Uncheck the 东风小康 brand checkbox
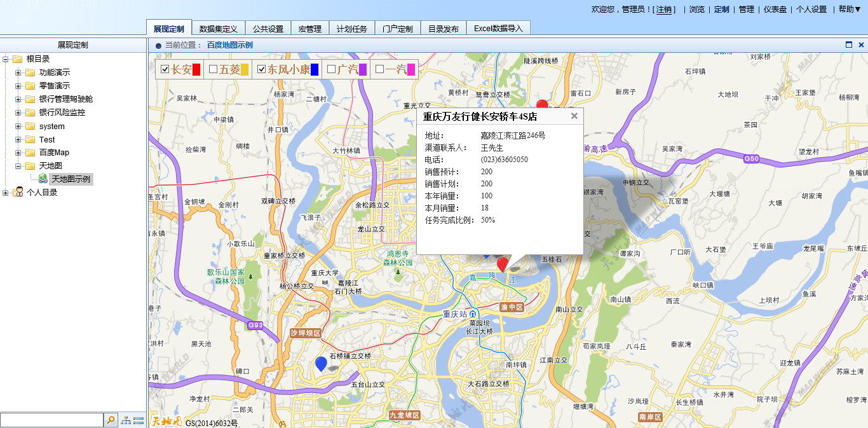The height and width of the screenshot is (428, 868). pyautogui.click(x=261, y=69)
